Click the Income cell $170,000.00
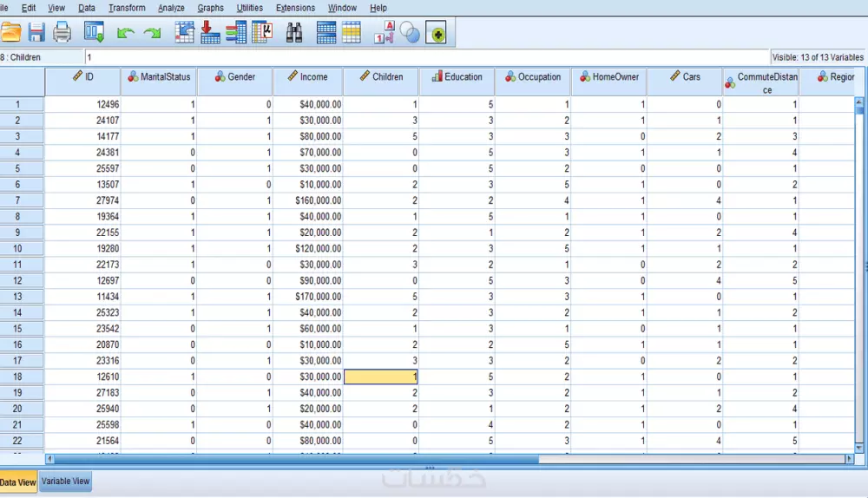868x498 pixels. point(308,297)
